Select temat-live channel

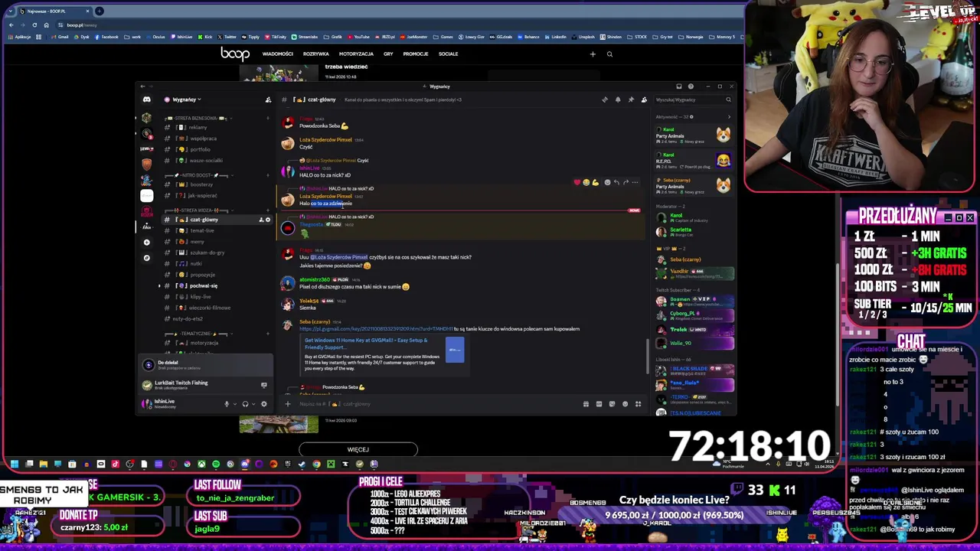[x=202, y=231]
